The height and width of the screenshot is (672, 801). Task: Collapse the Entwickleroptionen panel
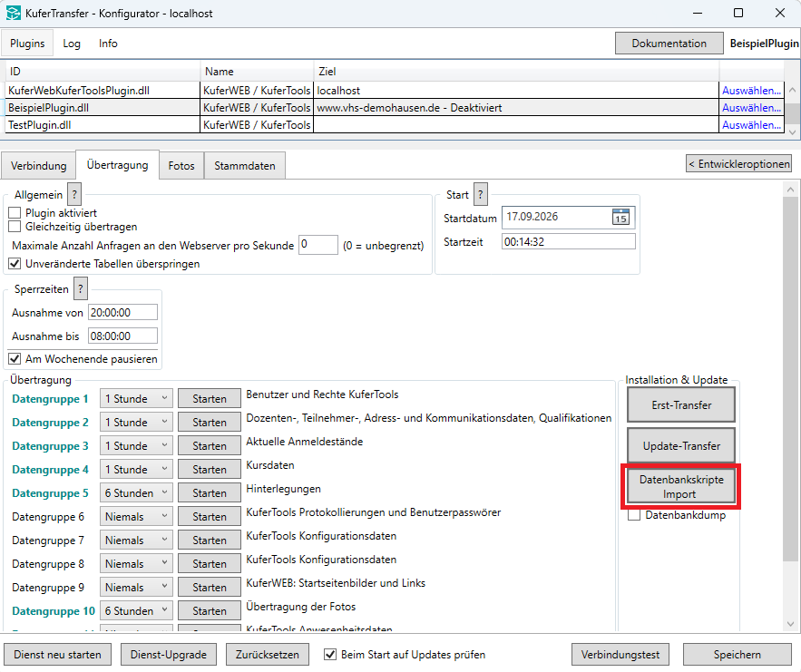pyautogui.click(x=738, y=164)
